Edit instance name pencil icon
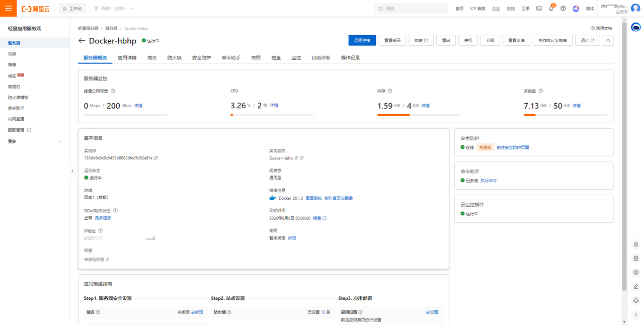Screen dimensions: 644x325 (296, 158)
